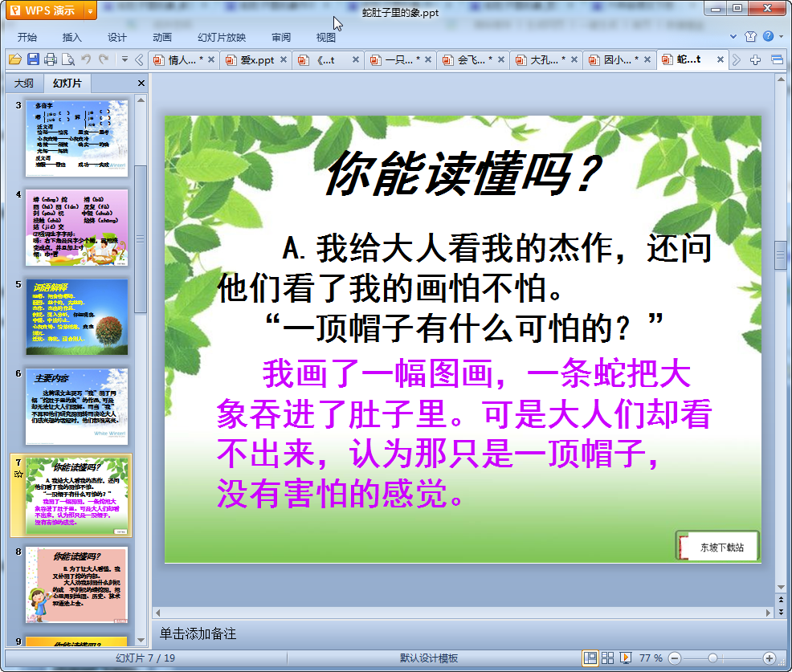Open WPS 演示 application menu arrow
This screenshot has width=792, height=672.
click(90, 10)
